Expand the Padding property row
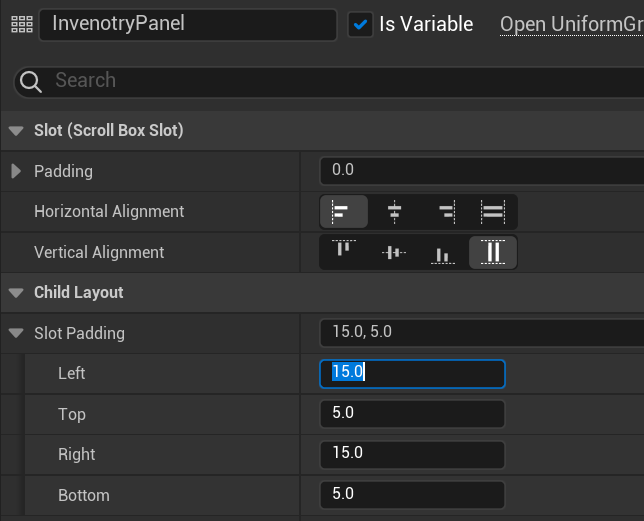Viewport: 644px width, 521px height. tap(15, 172)
